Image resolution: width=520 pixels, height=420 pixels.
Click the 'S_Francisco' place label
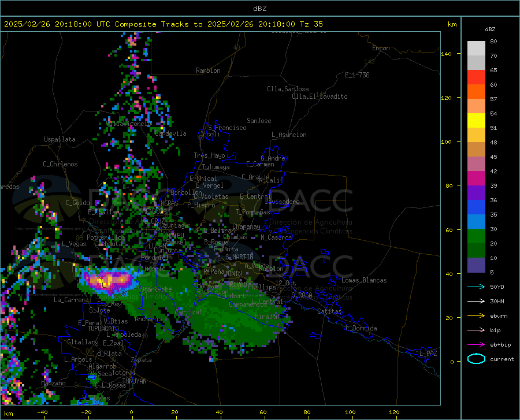(x=227, y=128)
